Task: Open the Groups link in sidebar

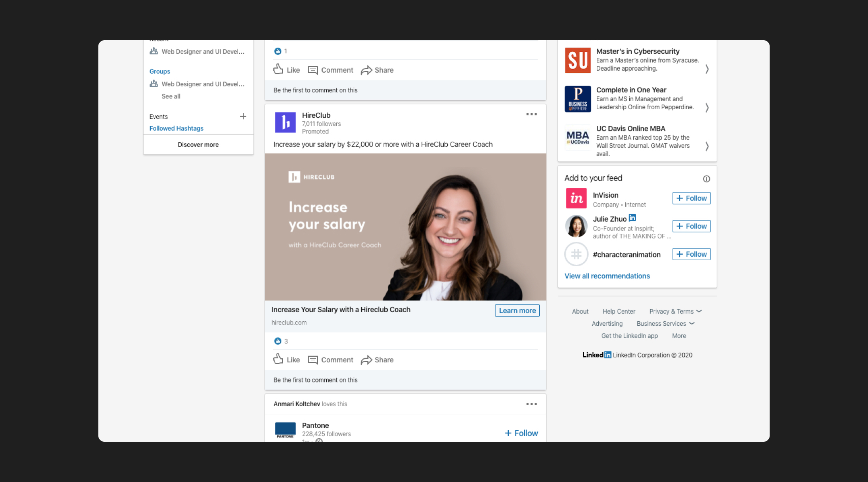Action: [x=160, y=71]
